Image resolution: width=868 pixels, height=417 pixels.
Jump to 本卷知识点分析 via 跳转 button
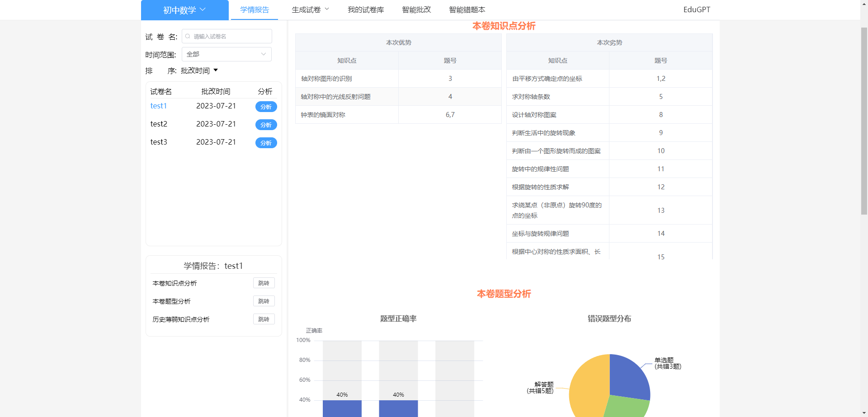pyautogui.click(x=264, y=283)
